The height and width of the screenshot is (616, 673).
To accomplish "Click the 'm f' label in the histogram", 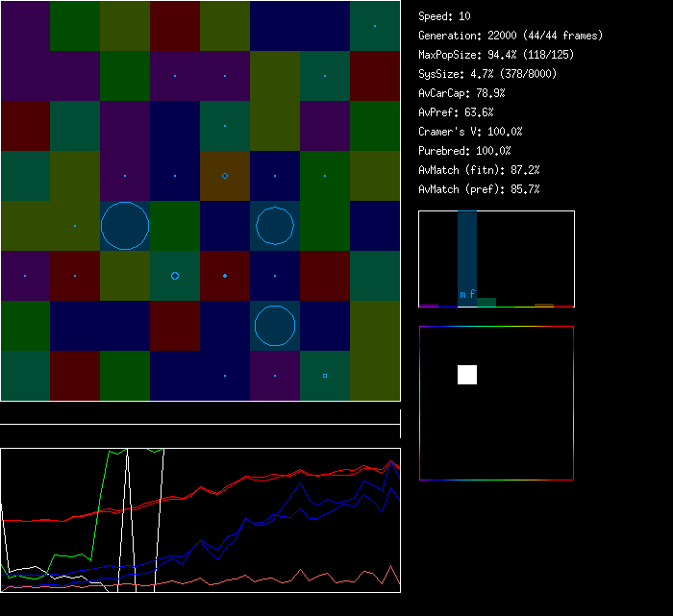I will [467, 294].
